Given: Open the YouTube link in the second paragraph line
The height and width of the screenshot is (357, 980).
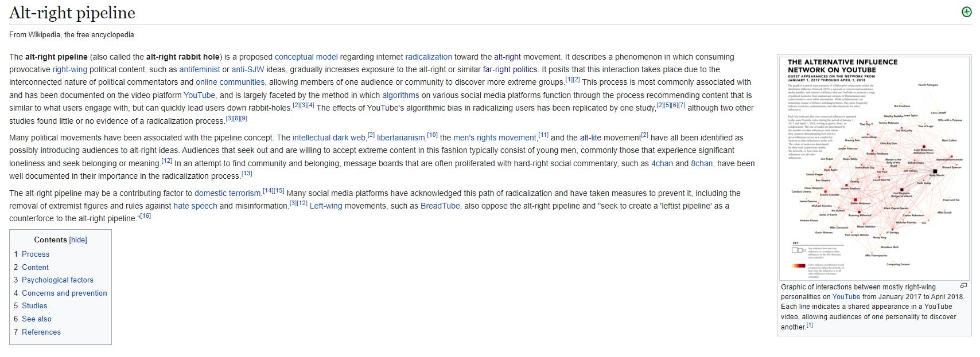Looking at the screenshot, I should coord(199,96).
